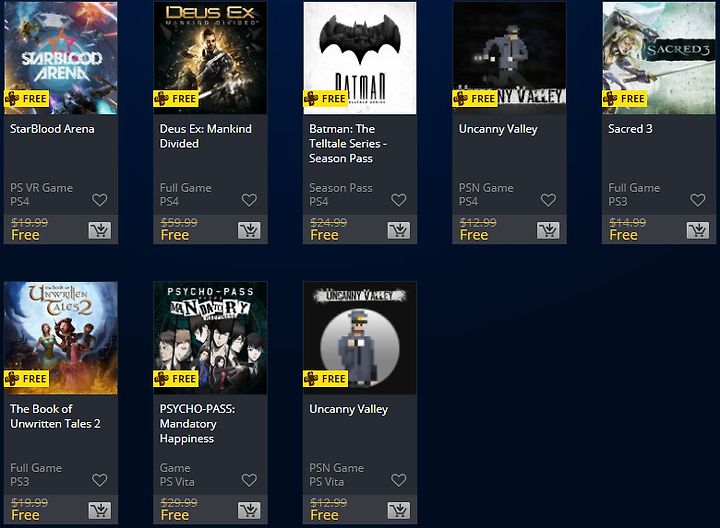Open the Batman Telltale cover thumbnail
The image size is (720, 528).
point(360,58)
